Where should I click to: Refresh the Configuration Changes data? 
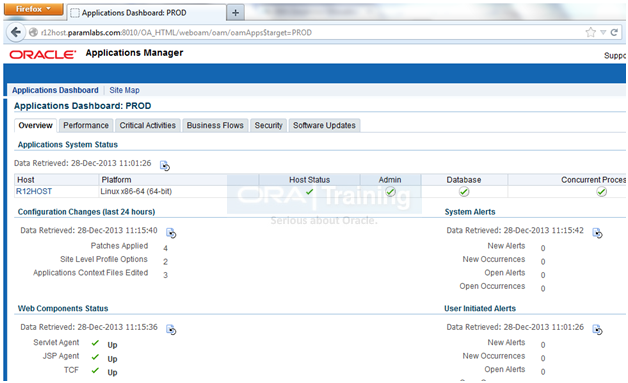(171, 233)
